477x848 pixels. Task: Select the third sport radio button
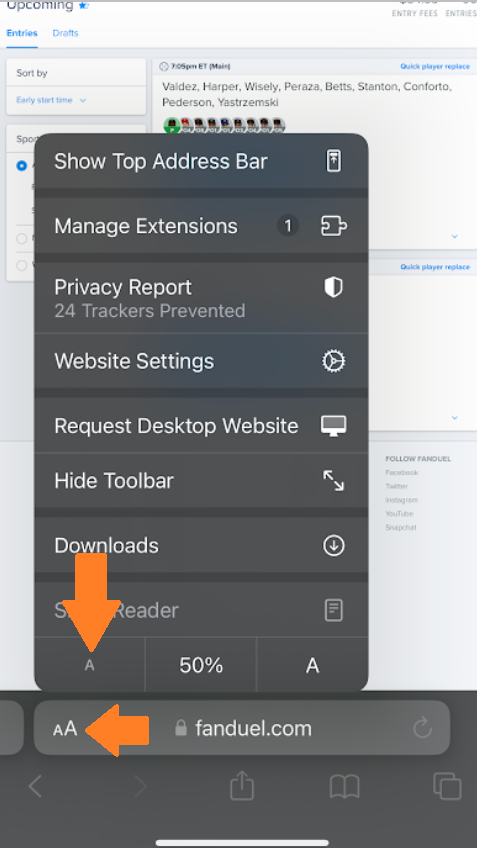22,266
